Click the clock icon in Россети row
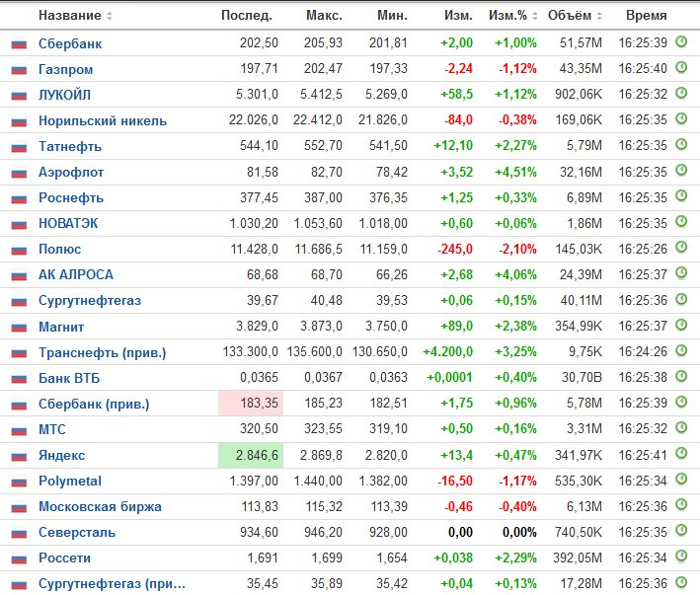The height and width of the screenshot is (595, 700). click(x=681, y=557)
